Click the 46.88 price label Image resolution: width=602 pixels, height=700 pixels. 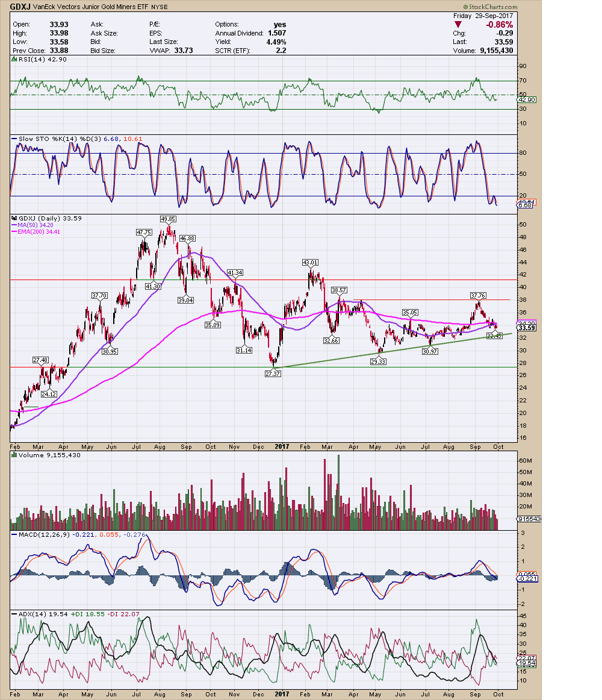click(x=187, y=239)
